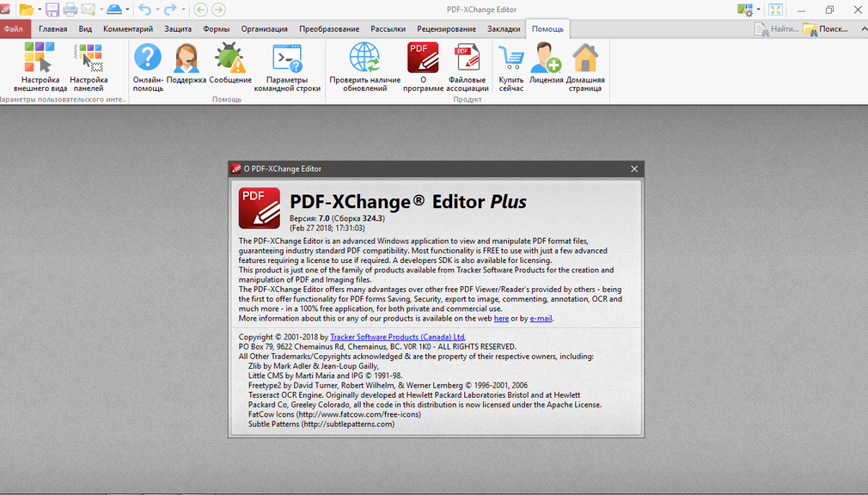Click the Print icon in the quick toolbar

coord(70,9)
